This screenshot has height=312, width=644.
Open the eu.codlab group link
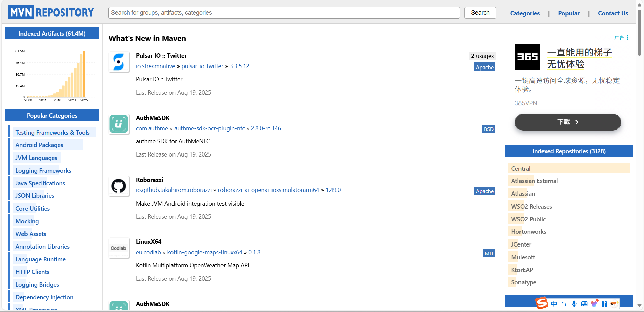(x=148, y=252)
